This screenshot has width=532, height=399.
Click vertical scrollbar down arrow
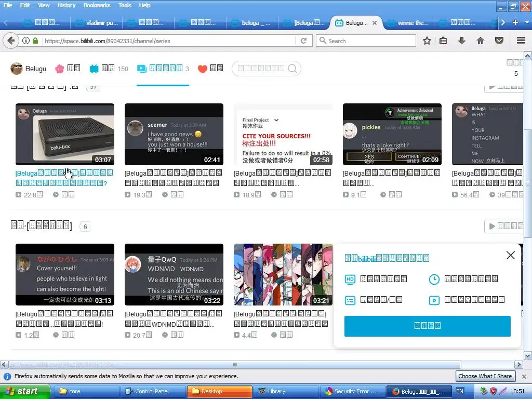pyautogui.click(x=528, y=355)
